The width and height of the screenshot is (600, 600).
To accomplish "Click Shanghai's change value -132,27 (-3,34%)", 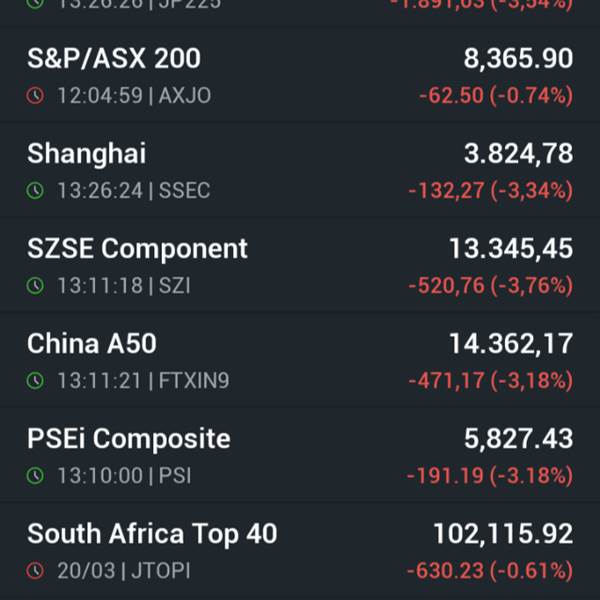I will [x=490, y=190].
